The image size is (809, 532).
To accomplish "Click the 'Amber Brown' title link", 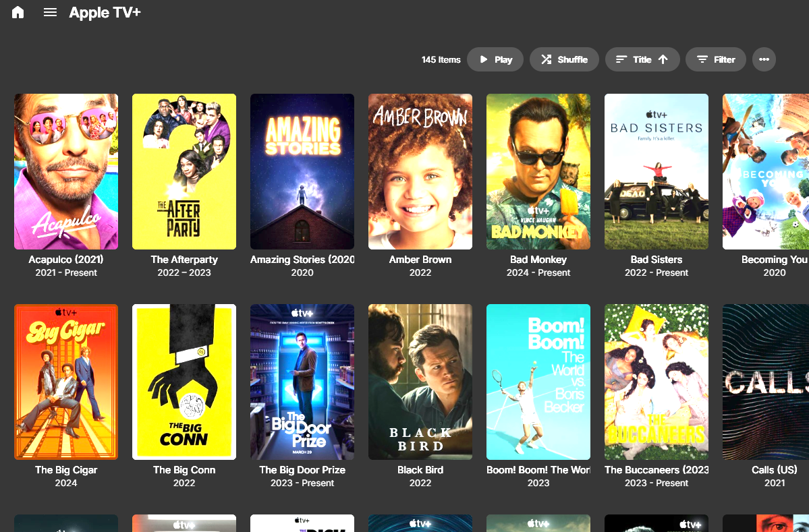I will coord(420,260).
